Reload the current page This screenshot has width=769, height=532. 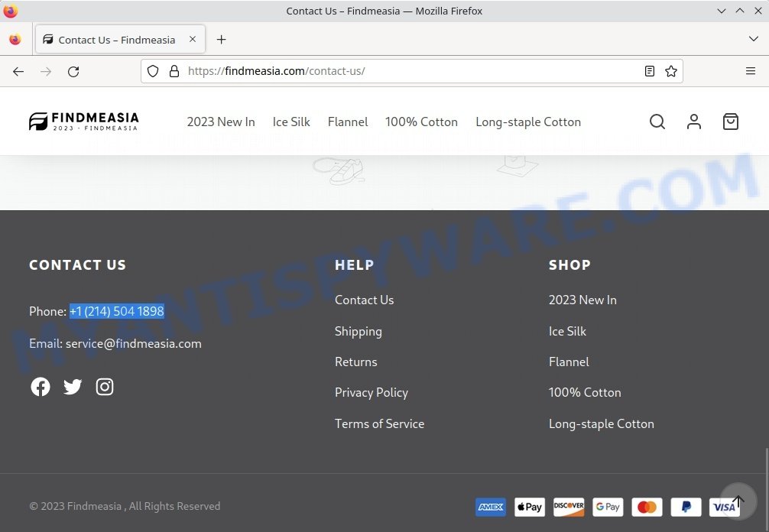click(x=73, y=72)
